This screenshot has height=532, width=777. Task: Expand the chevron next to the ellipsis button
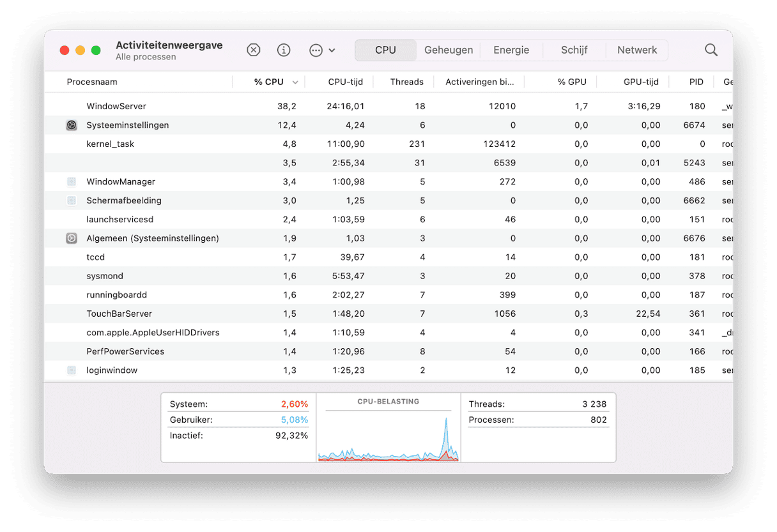click(x=332, y=50)
